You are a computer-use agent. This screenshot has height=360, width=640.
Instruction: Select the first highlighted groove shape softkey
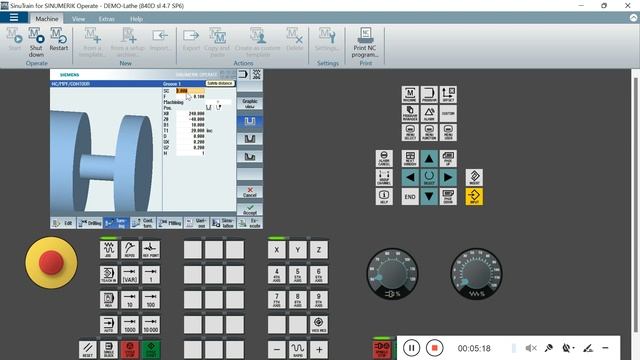(250, 121)
